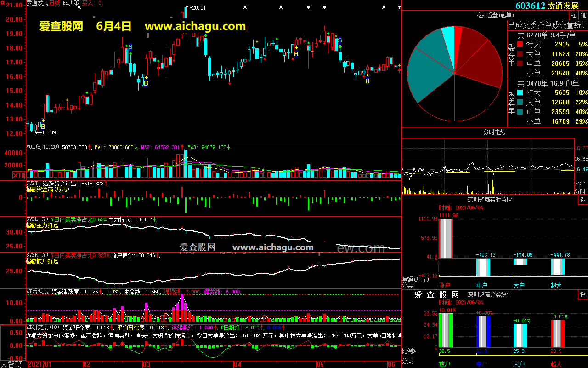Viewport: 588px width, 368px height.
Task: Select the B buy marker in late April
Action: [x=296, y=54]
